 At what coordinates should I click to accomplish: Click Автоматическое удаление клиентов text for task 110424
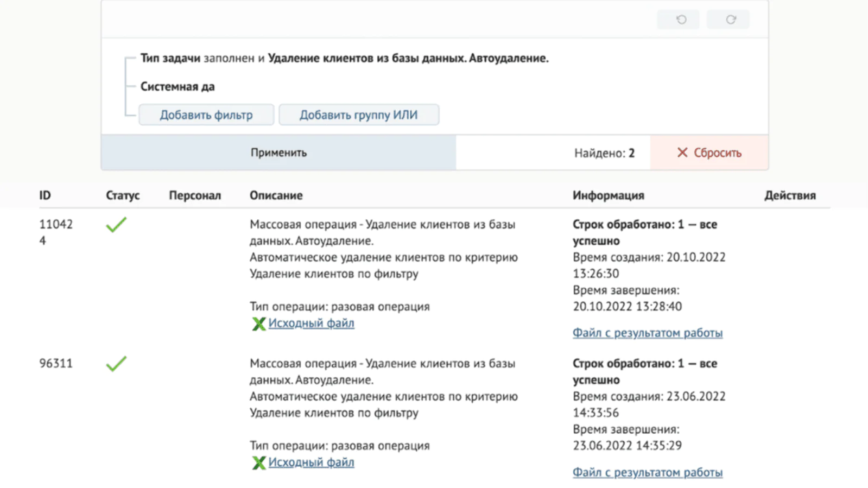(384, 257)
